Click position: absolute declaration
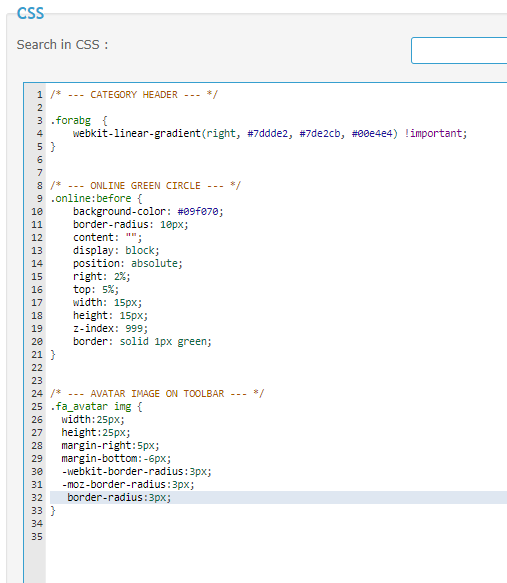The image size is (507, 583). (x=128, y=264)
